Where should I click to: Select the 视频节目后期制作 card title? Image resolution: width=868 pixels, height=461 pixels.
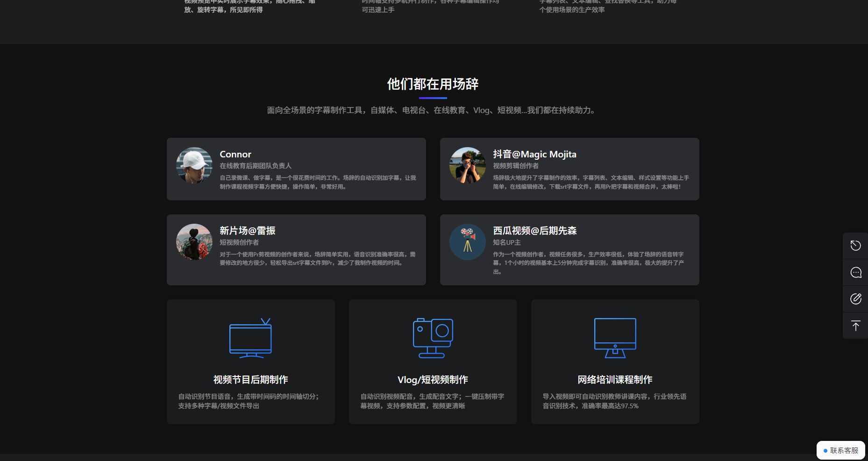pyautogui.click(x=250, y=380)
